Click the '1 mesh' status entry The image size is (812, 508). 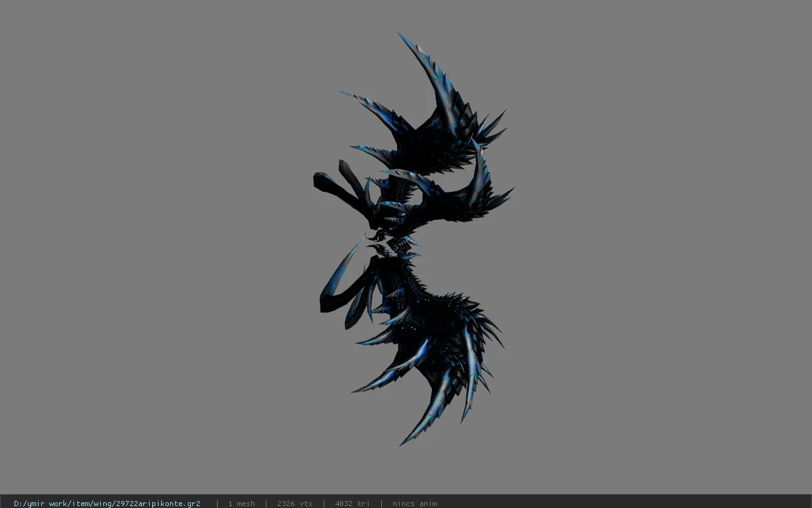[x=241, y=504]
